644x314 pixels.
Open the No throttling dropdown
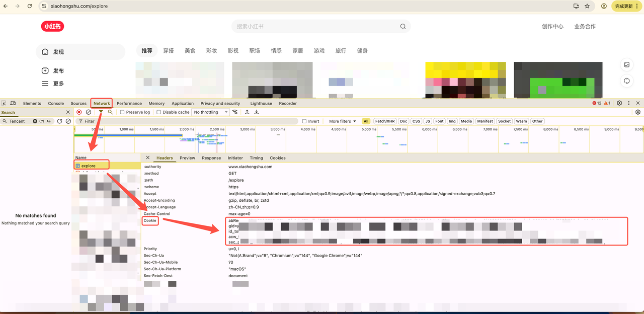pyautogui.click(x=209, y=112)
